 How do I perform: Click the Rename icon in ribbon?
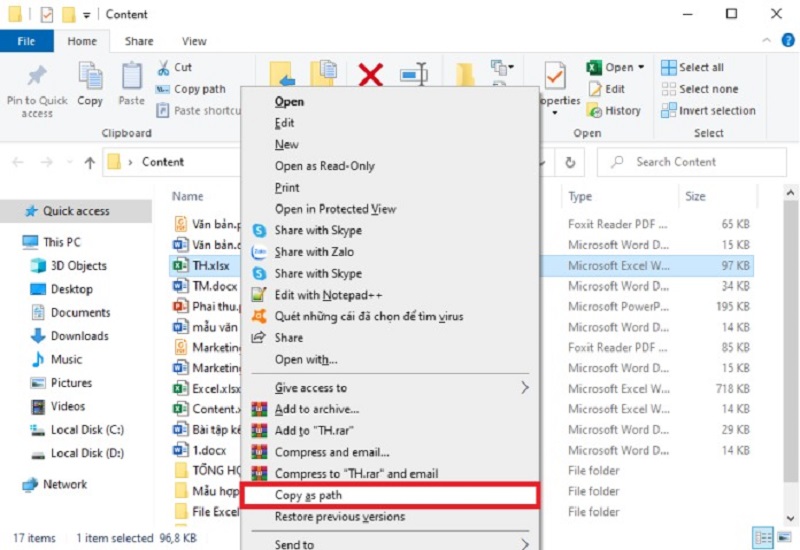click(x=413, y=74)
